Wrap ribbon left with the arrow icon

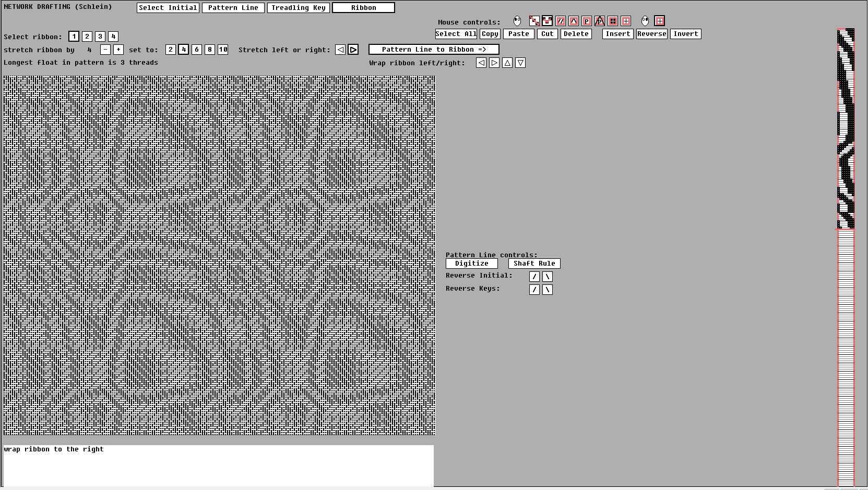click(481, 63)
